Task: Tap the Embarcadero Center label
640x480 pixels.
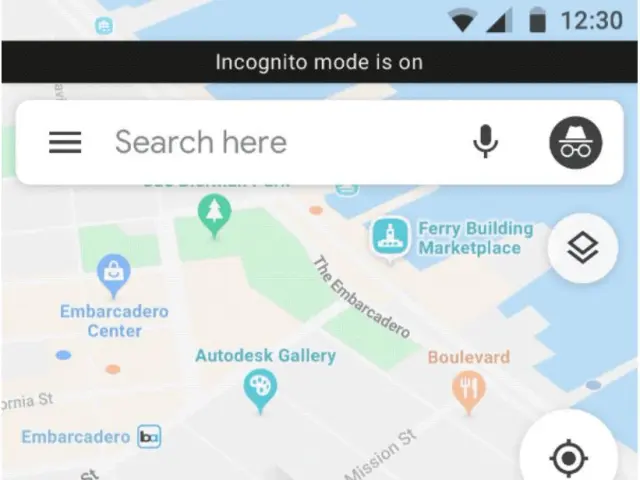Action: tap(114, 321)
